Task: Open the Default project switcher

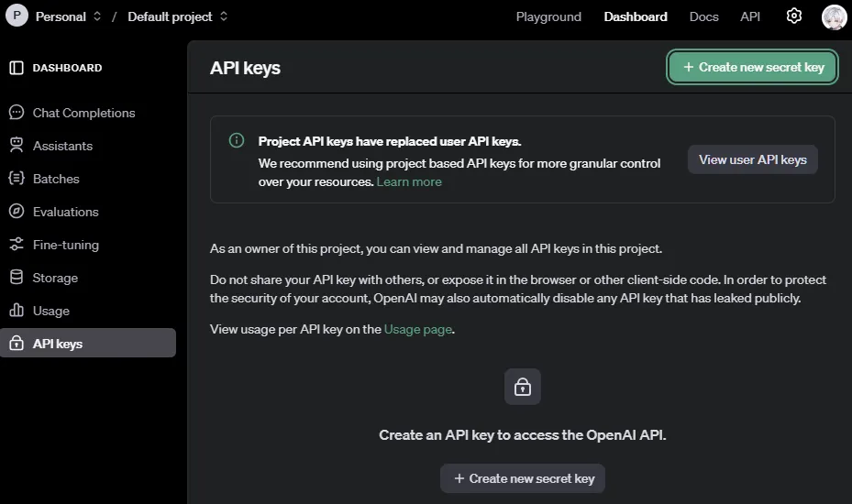Action: coord(178,16)
